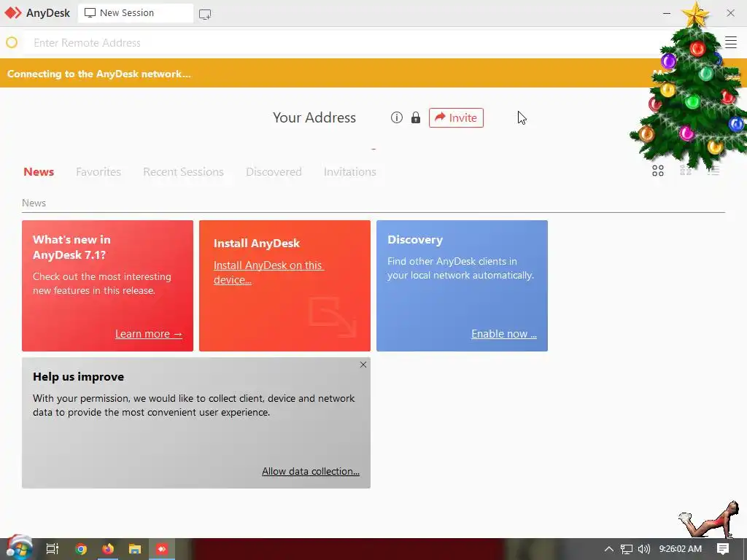Screen dimensions: 747x560
Task: Open network status tray icon
Action: click(x=627, y=549)
